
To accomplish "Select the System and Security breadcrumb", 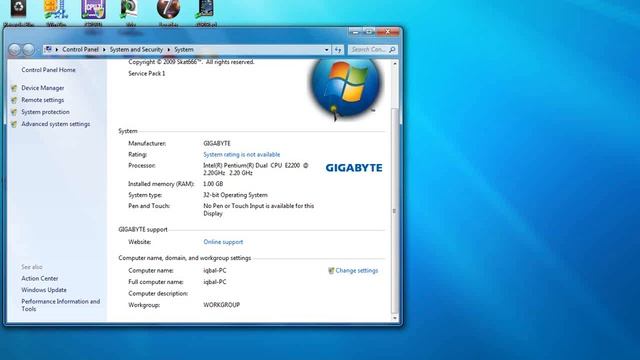I will (x=136, y=49).
